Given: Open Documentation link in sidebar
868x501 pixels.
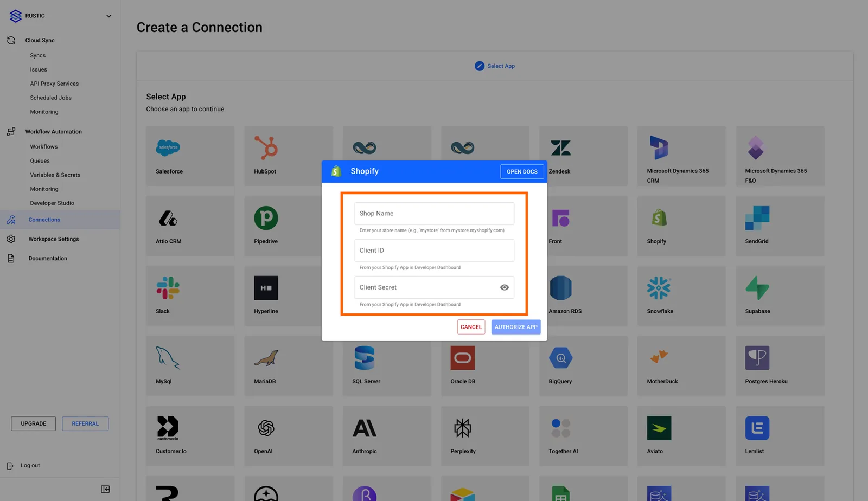Looking at the screenshot, I should pos(48,259).
